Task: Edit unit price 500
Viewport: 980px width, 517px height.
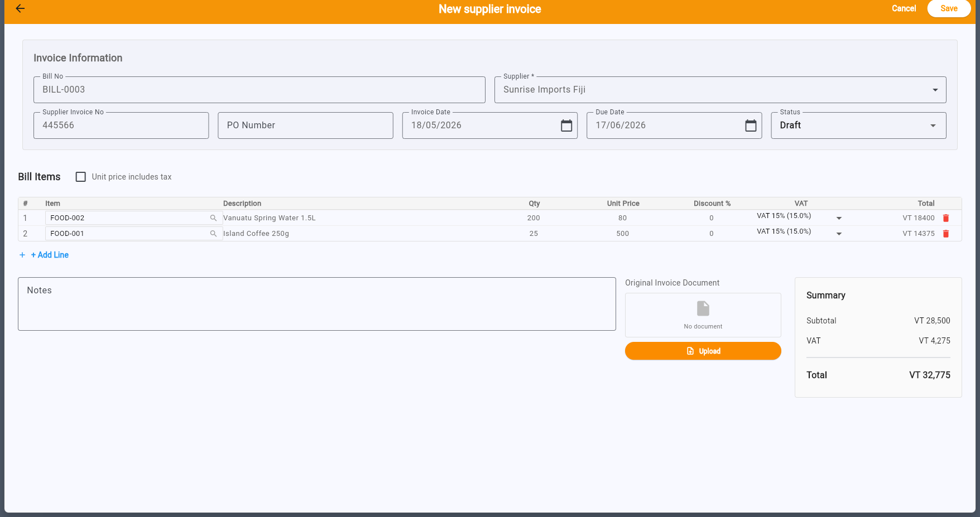Action: (x=622, y=234)
